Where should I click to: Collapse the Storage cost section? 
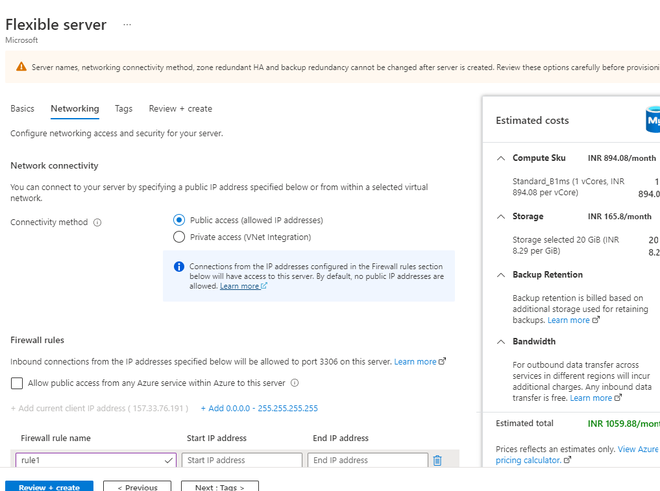pos(501,216)
